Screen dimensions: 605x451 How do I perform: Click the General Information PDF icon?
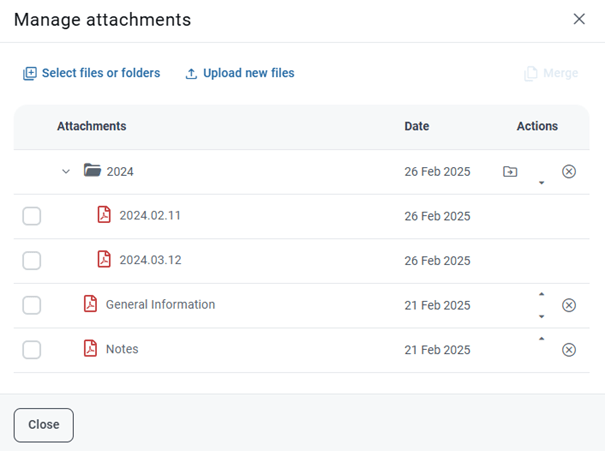(91, 304)
